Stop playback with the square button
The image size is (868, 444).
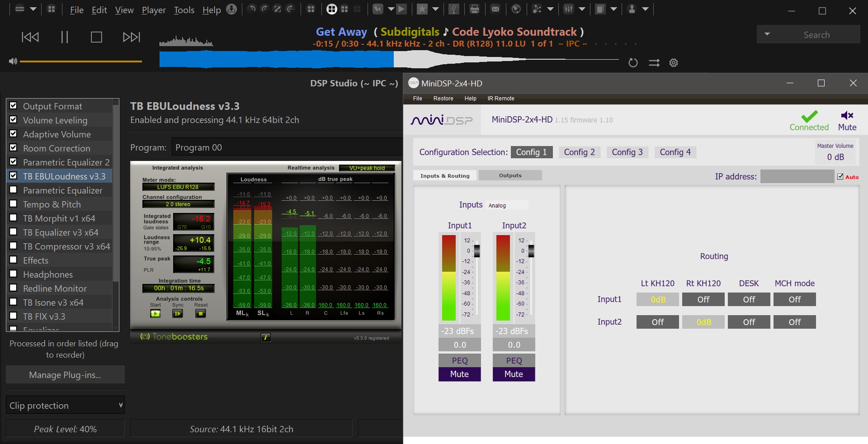click(x=96, y=37)
